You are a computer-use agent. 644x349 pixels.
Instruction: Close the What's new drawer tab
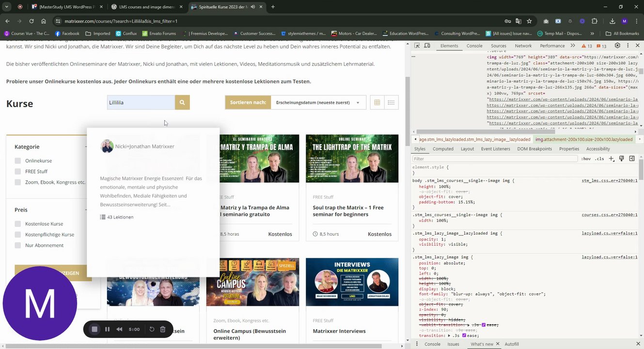(x=498, y=344)
